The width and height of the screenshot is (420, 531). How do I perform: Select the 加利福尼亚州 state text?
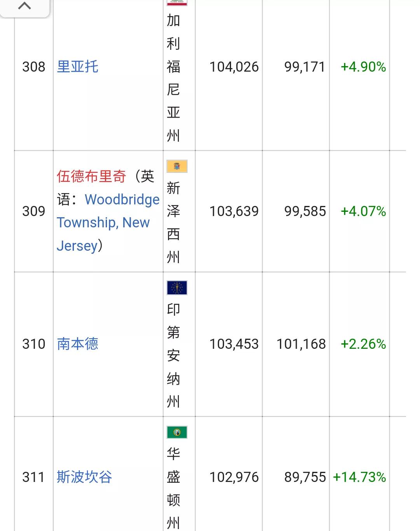click(x=173, y=78)
